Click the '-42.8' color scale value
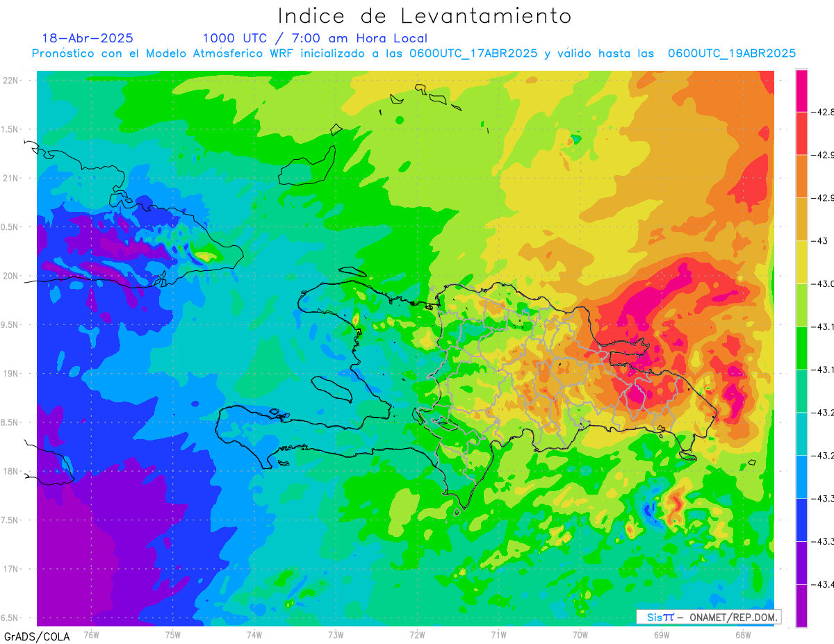834x644 pixels. point(822,112)
